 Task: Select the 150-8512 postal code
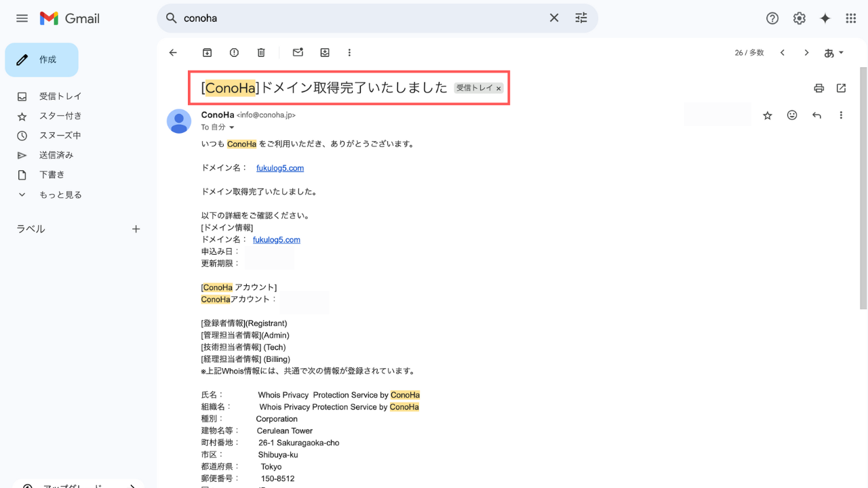(278, 479)
